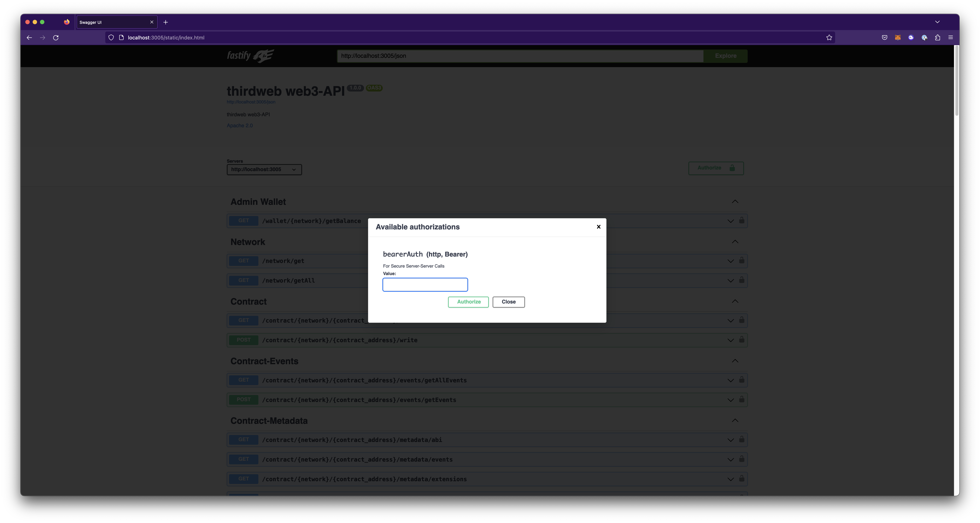Open the Firefox hamburger menu
The height and width of the screenshot is (523, 980).
[950, 38]
